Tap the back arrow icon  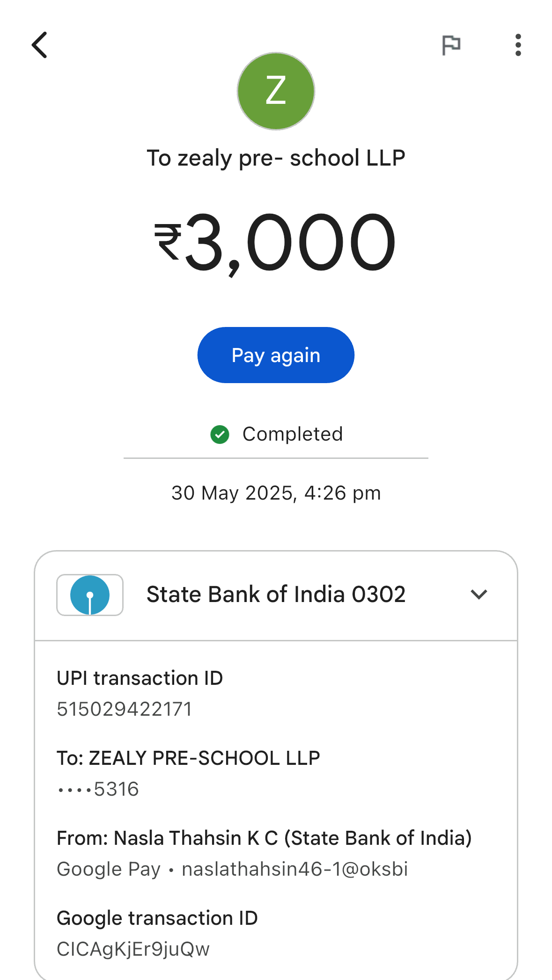40,45
